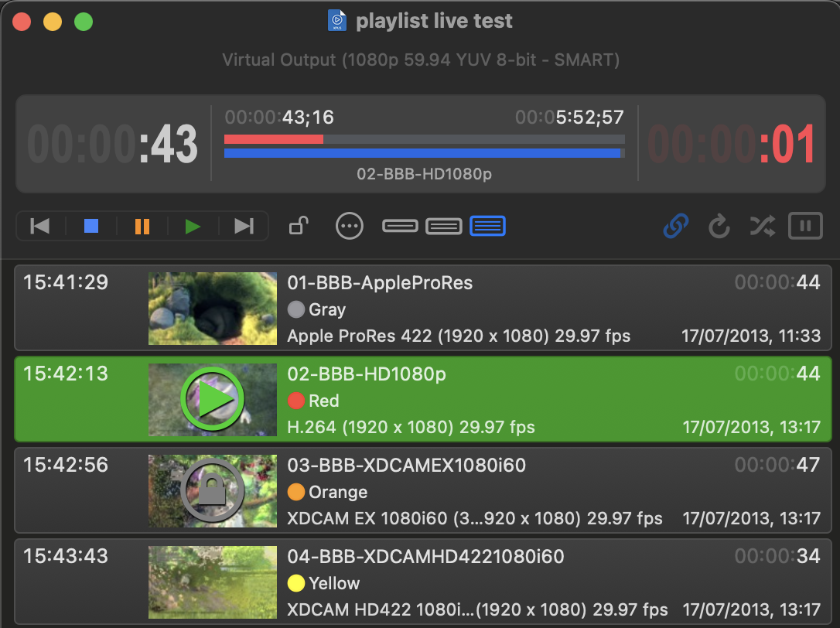Click the large elapsed counter 00:00:43
Image resolution: width=840 pixels, height=628 pixels.
[x=112, y=144]
